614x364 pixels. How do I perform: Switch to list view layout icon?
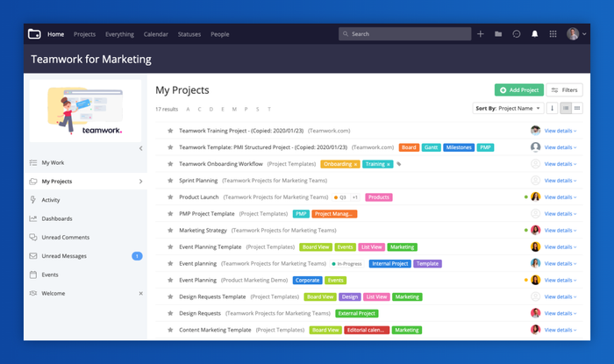pos(566,109)
